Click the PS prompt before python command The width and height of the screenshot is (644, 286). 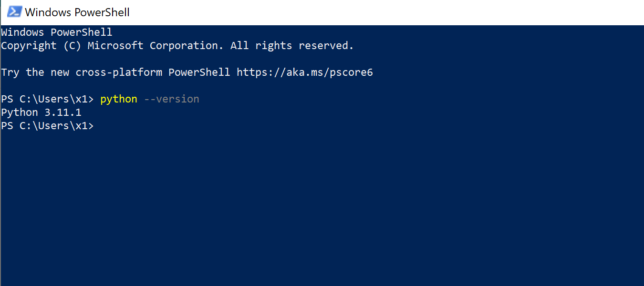(x=48, y=99)
